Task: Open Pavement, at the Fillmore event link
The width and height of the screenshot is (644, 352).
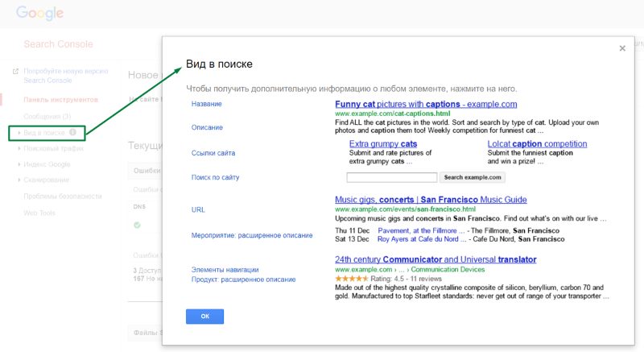Action: [421, 231]
